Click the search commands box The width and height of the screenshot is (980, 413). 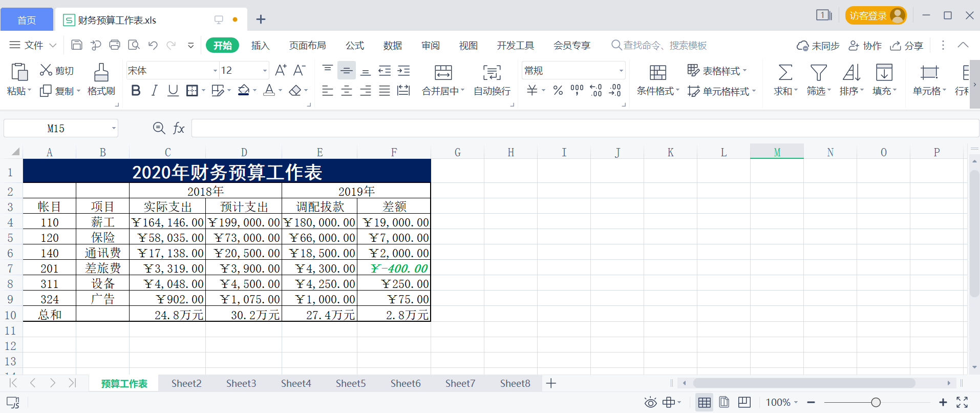point(659,46)
